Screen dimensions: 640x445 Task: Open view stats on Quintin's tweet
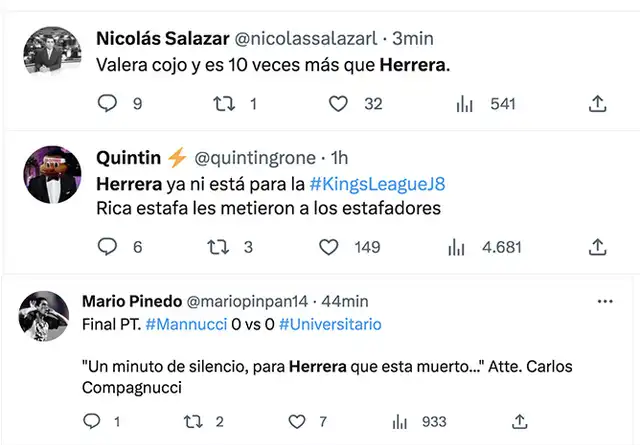click(x=456, y=246)
